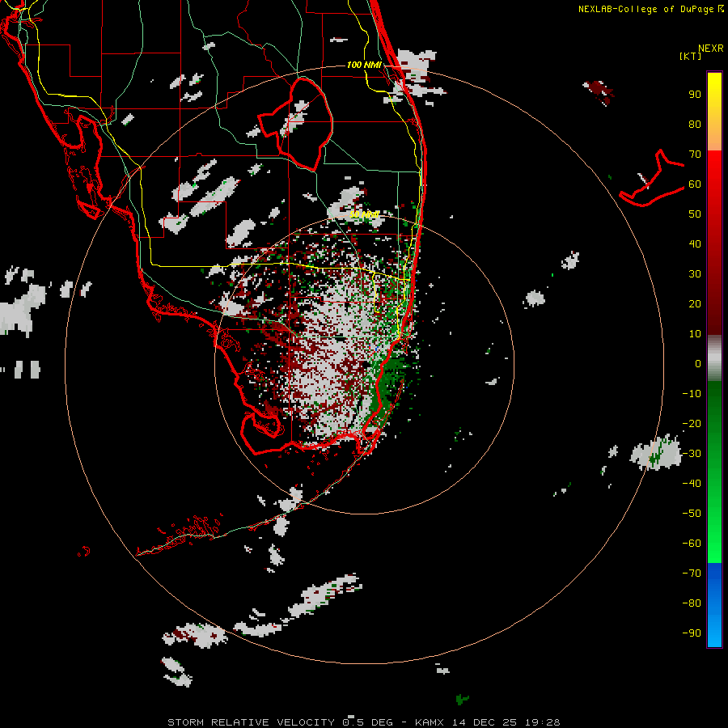Click the 19:28 timestamp
This screenshot has height=728, width=728.
tap(542, 722)
